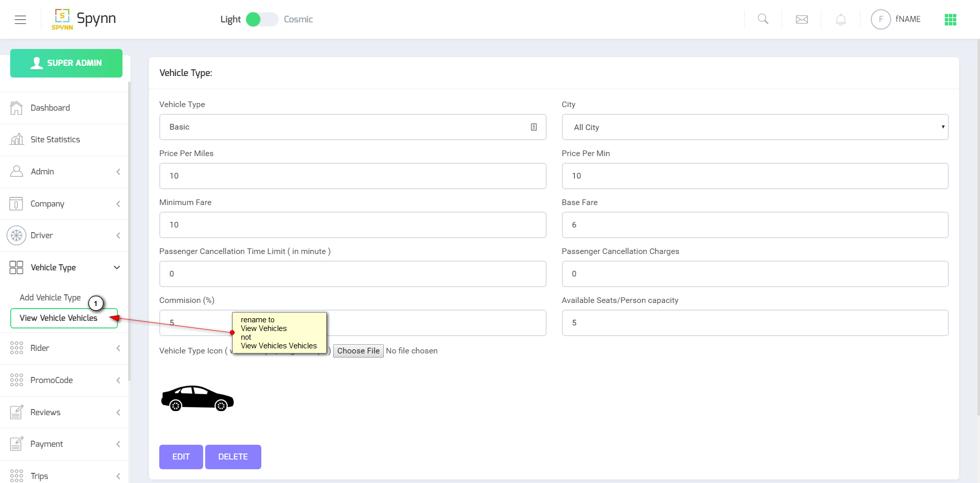This screenshot has height=483, width=980.
Task: Select View Vehicle Vehicles submenu item
Action: [58, 318]
